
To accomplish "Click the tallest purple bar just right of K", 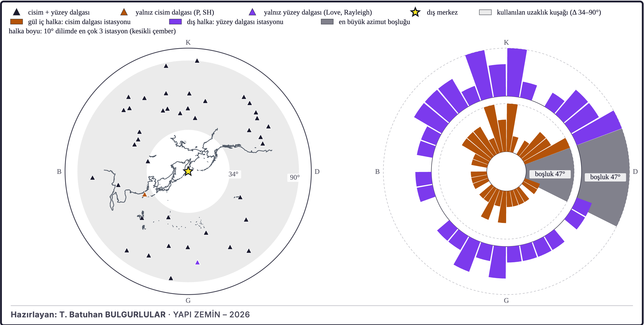I will [x=516, y=72].
